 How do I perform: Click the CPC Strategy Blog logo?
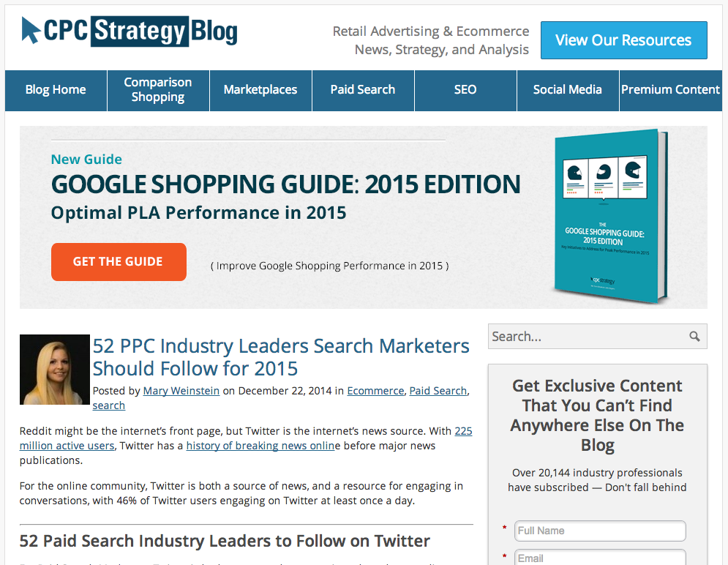click(130, 31)
